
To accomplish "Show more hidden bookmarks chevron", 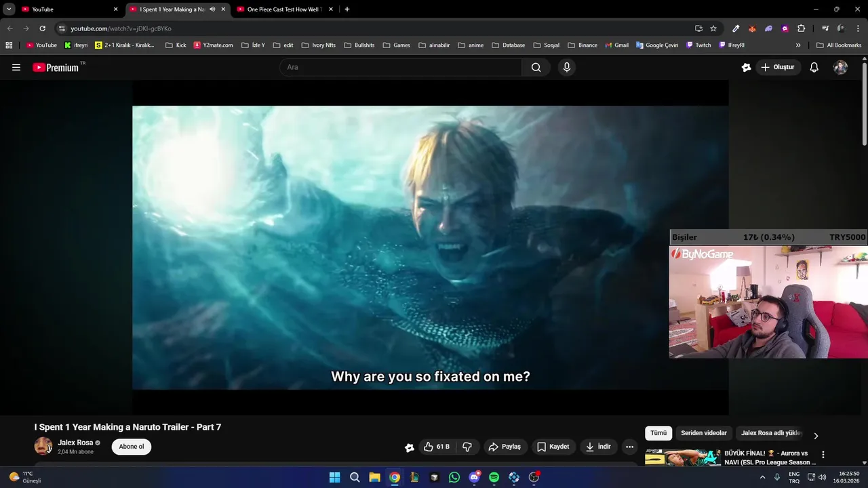I will click(x=798, y=45).
